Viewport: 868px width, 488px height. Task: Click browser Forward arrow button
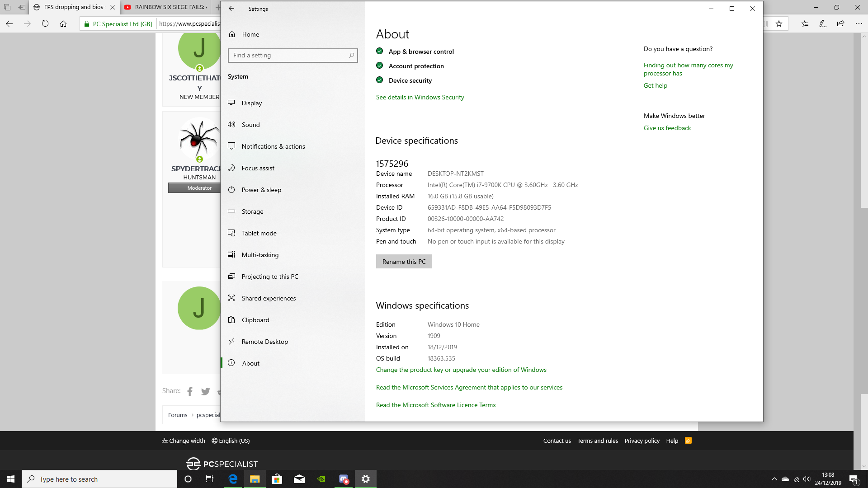click(27, 24)
